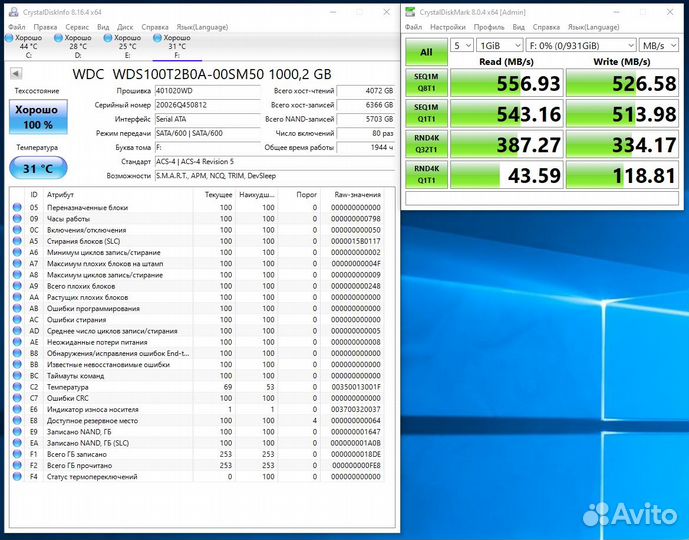The image size is (689, 540).
Task: Click RND4K Q1T1 write result 118.81
Action: tap(622, 175)
